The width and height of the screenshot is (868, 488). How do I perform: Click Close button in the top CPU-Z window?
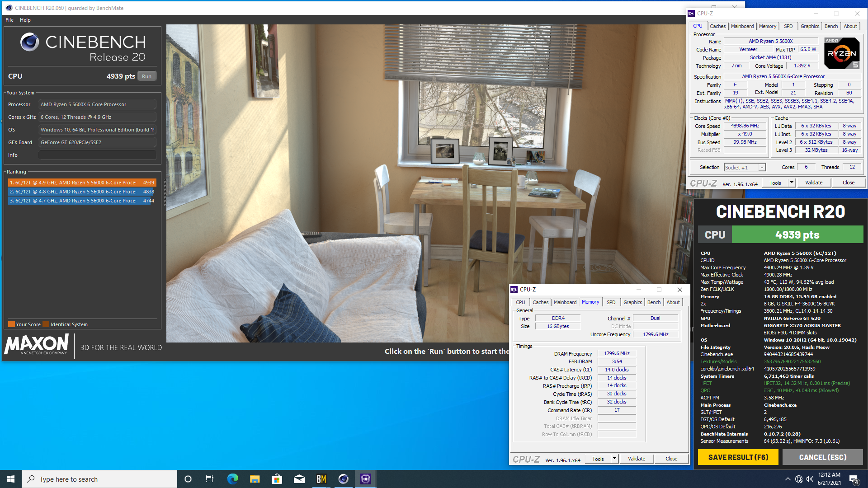(849, 183)
